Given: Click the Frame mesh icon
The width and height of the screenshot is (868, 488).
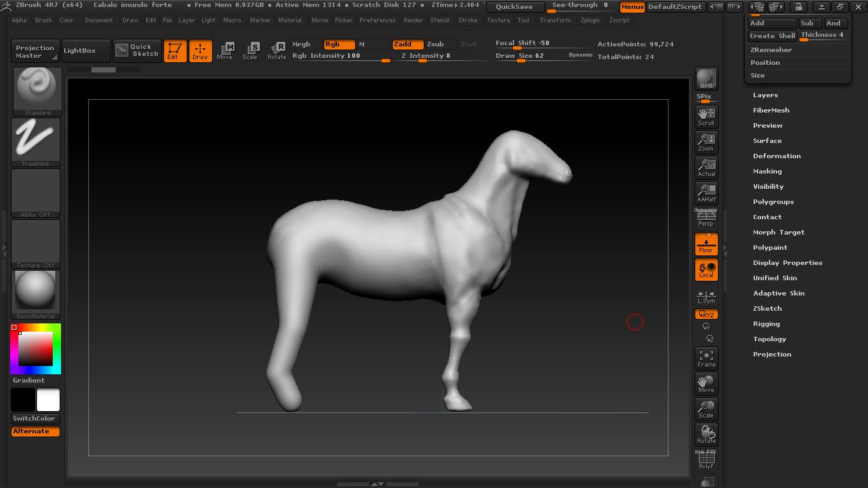Looking at the screenshot, I should click(x=706, y=358).
